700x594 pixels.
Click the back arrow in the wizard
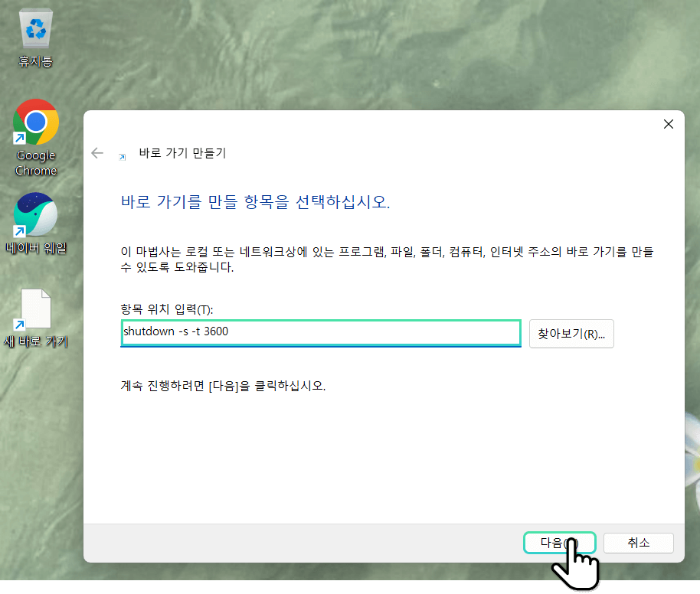[97, 153]
